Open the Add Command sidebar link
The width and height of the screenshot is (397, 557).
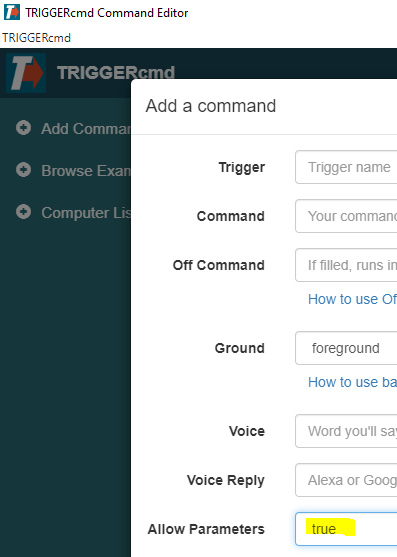point(86,129)
